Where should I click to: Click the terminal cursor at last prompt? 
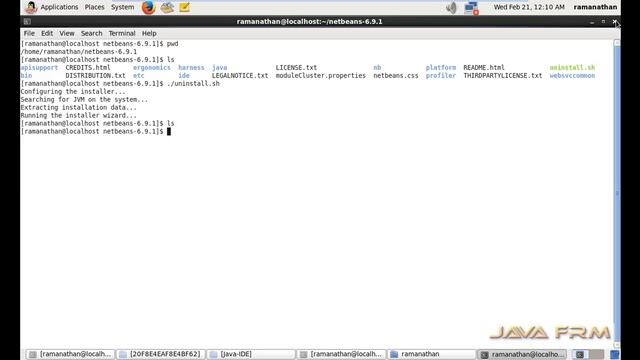tap(169, 131)
